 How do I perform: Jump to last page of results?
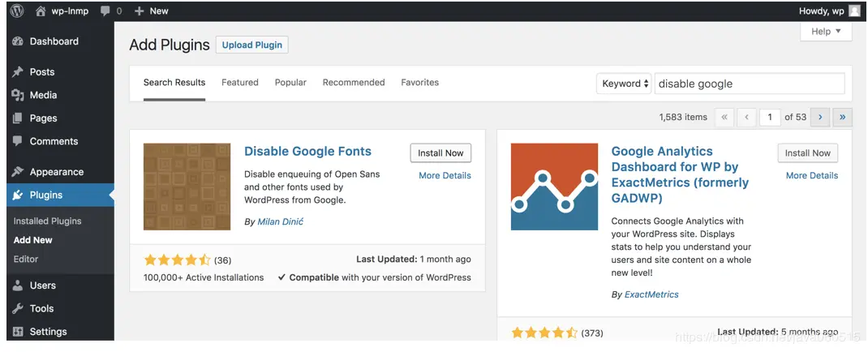pyautogui.click(x=843, y=118)
